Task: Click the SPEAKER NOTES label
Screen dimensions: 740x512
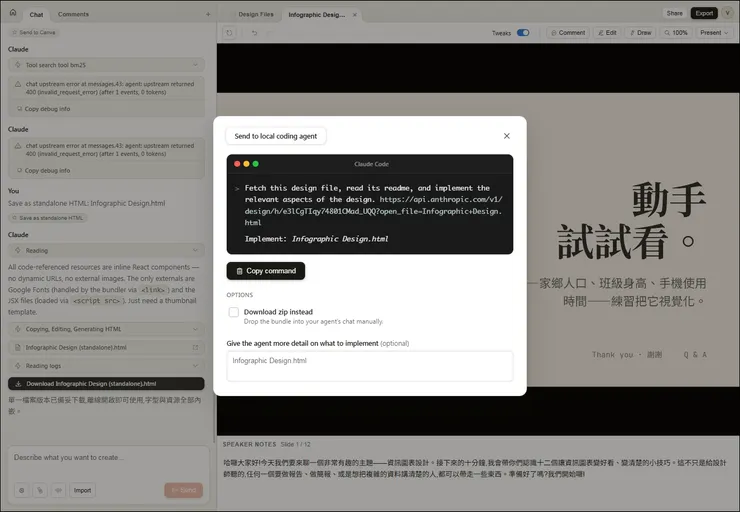Action: coord(249,445)
